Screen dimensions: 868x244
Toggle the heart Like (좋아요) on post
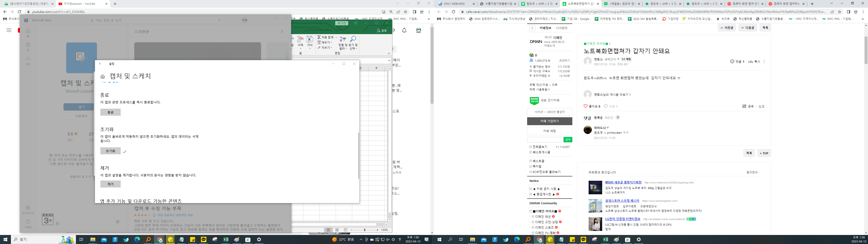[585, 106]
